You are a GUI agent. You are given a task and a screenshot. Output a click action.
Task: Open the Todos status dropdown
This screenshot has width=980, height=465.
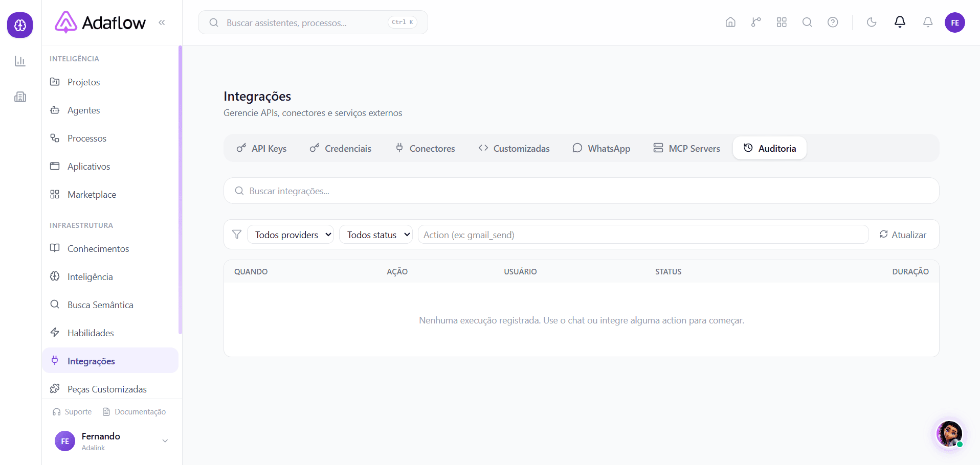coord(376,235)
